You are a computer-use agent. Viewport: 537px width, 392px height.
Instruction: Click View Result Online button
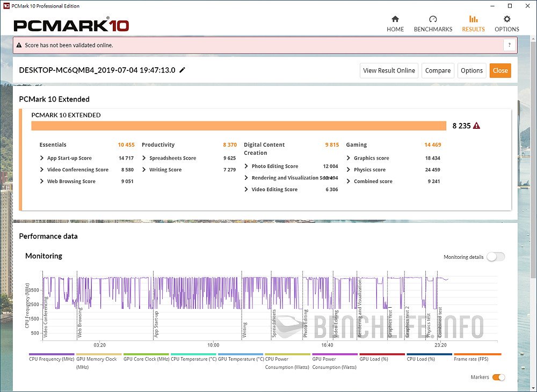click(389, 70)
